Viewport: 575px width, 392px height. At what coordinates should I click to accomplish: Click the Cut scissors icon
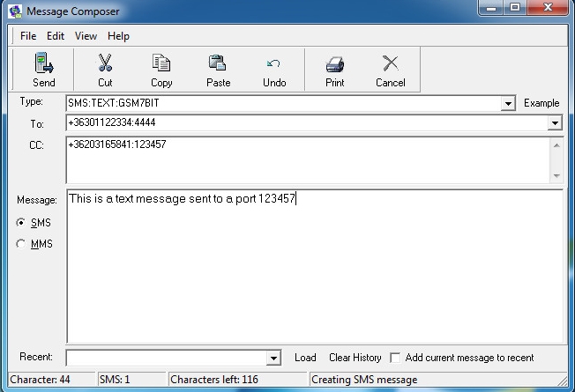point(105,64)
